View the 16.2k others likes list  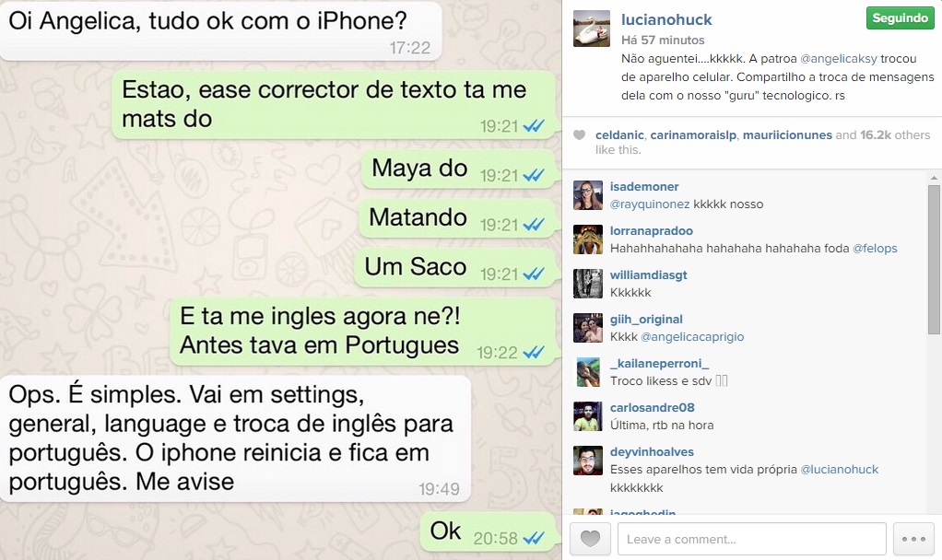pyautogui.click(x=895, y=135)
